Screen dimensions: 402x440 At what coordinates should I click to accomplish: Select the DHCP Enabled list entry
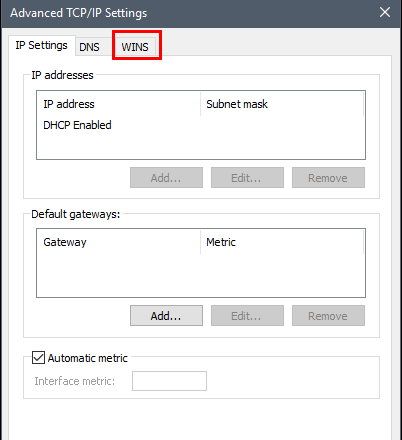pyautogui.click(x=77, y=125)
